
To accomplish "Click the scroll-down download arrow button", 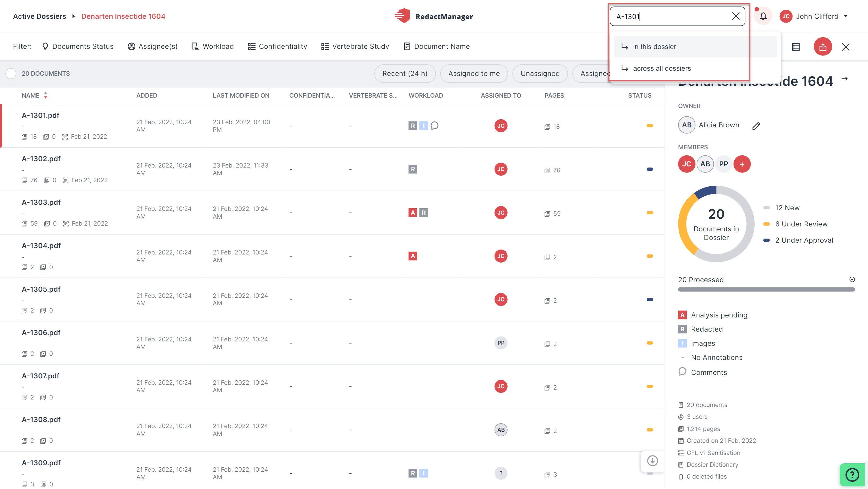I will click(x=652, y=461).
